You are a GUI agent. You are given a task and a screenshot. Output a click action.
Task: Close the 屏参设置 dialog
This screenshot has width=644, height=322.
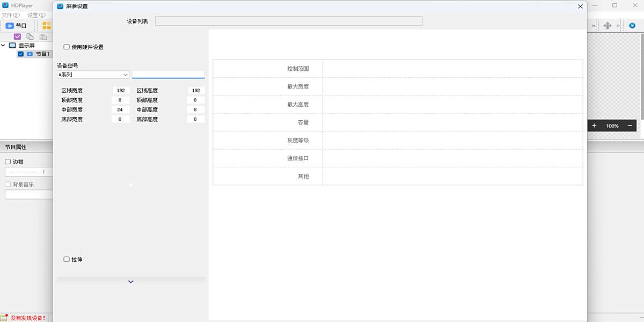click(580, 6)
